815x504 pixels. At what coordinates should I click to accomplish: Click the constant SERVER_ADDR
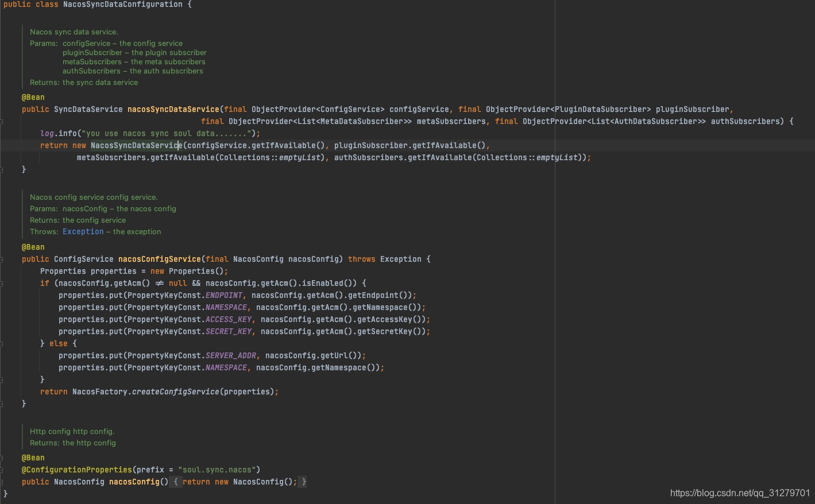[231, 355]
